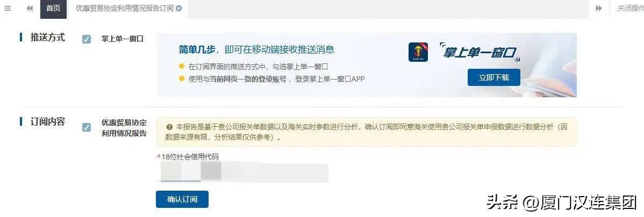Click the 确认订阅 button
This screenshot has width=644, height=217.
click(x=182, y=199)
